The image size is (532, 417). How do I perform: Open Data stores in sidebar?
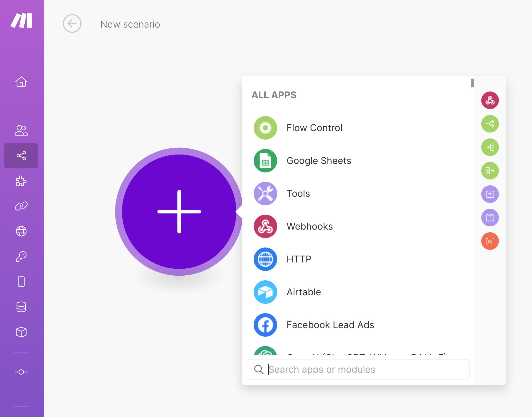pos(21,307)
